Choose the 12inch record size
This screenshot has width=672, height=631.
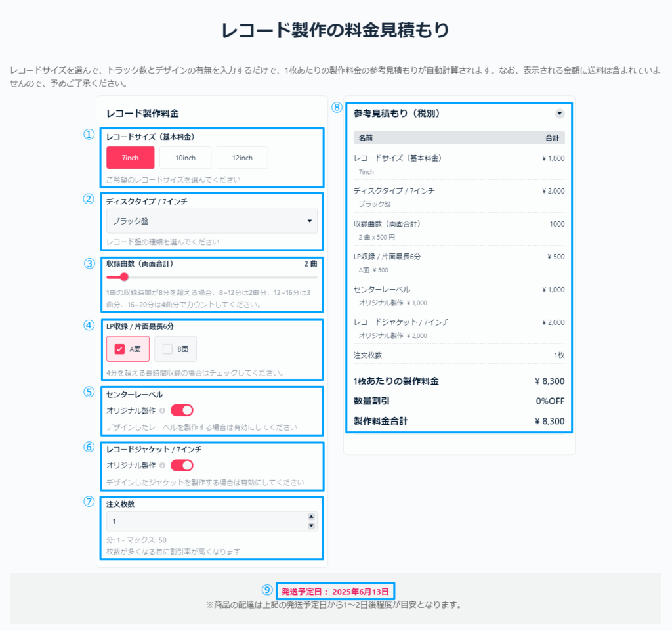(x=241, y=158)
